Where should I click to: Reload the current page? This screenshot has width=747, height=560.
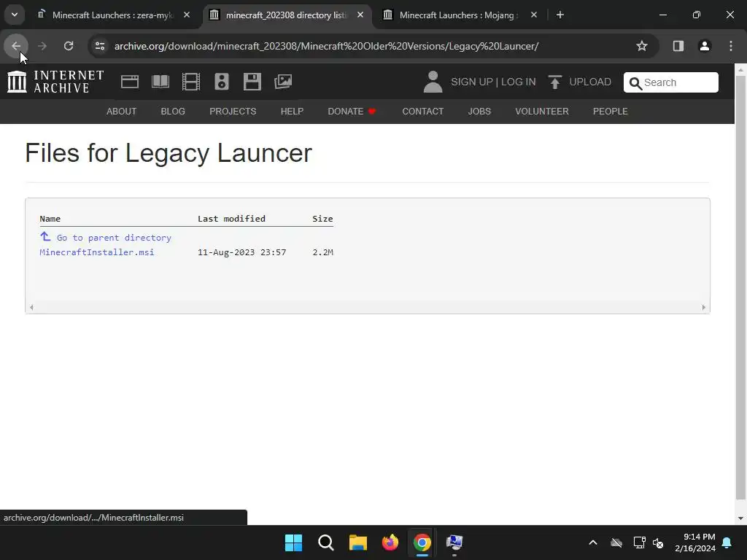[x=69, y=46]
